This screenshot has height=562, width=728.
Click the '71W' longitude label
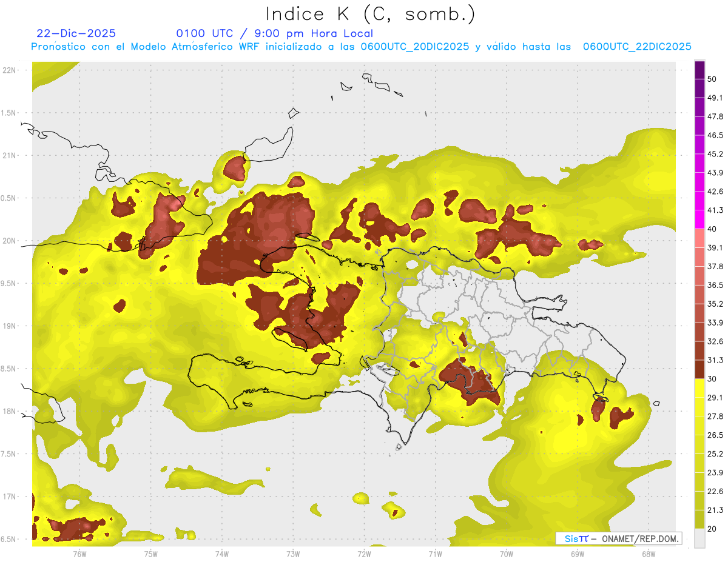435,554
